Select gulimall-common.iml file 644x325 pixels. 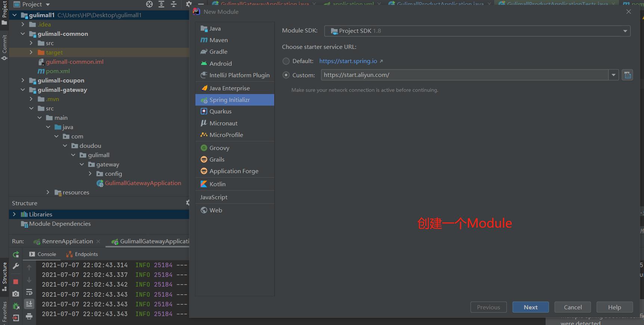(71, 62)
